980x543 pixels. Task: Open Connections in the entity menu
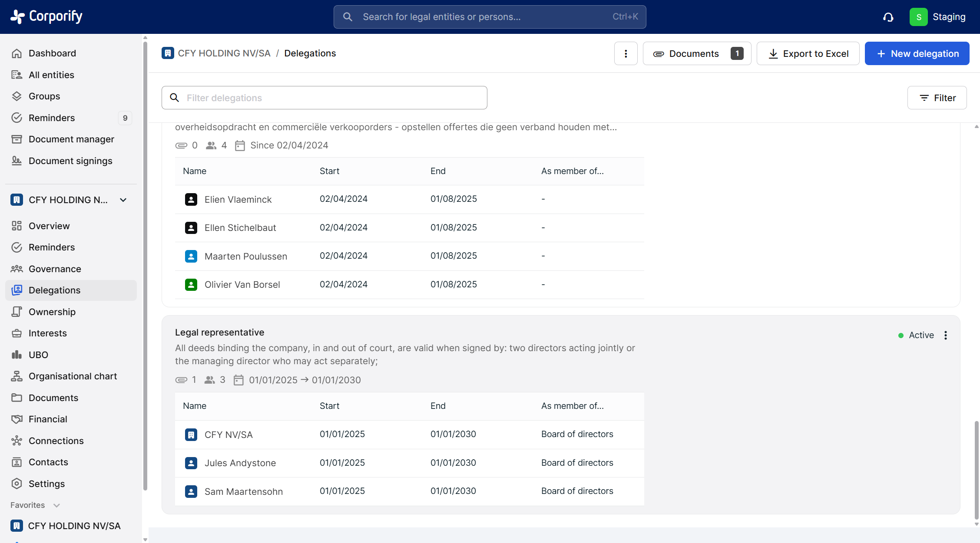(x=56, y=441)
